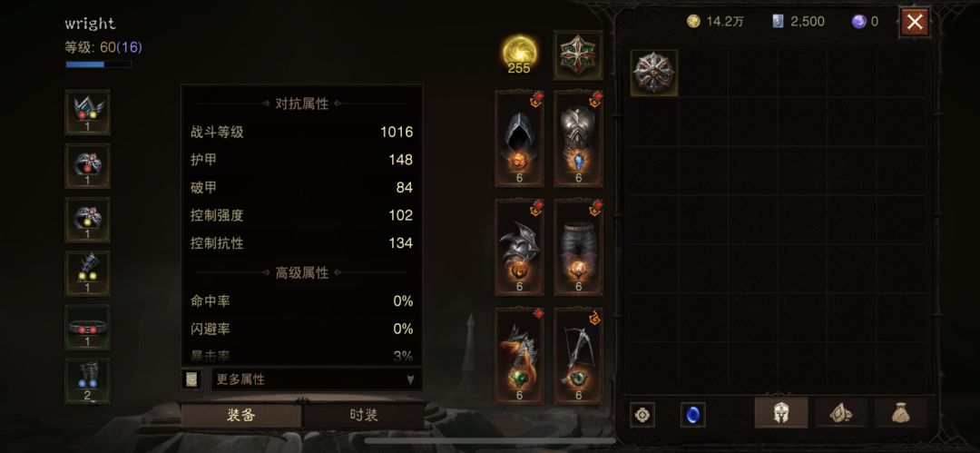Select the chest armor equipment slot
The image size is (980, 453).
click(x=578, y=138)
